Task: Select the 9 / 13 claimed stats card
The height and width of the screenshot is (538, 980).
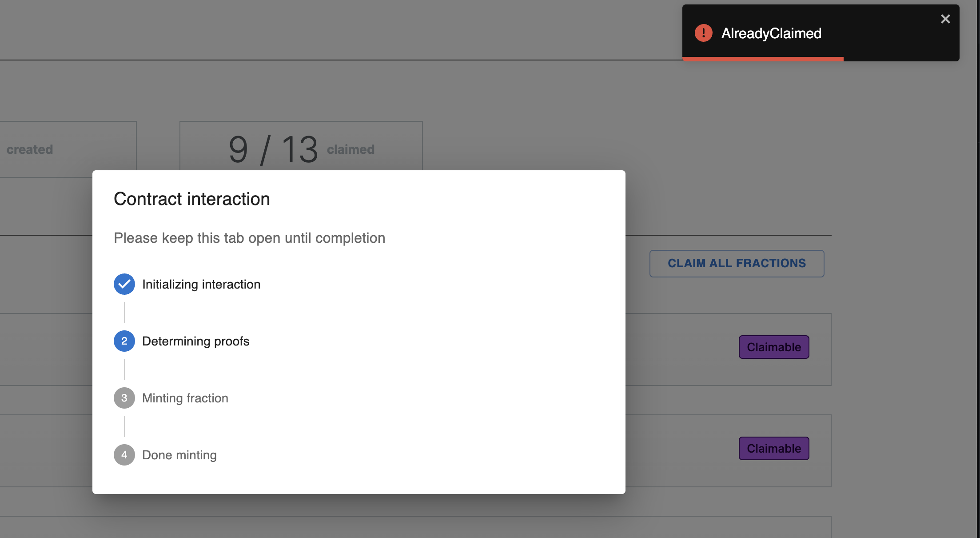Action: tap(301, 149)
